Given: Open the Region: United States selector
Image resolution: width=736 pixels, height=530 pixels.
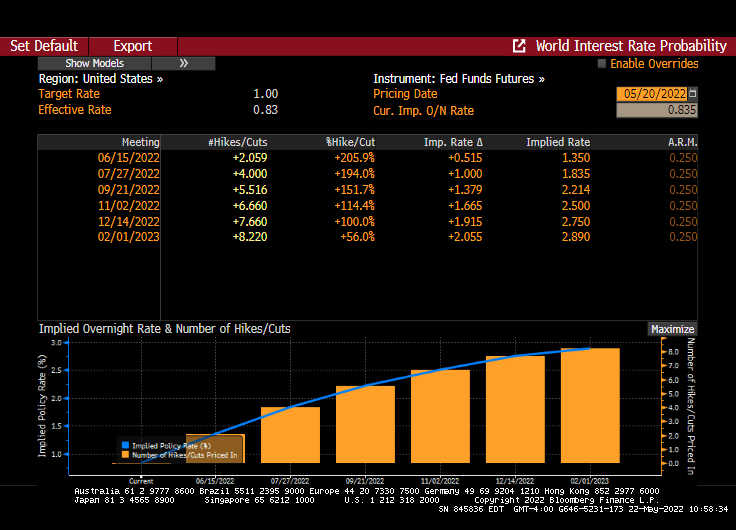Looking at the screenshot, I should (x=101, y=78).
